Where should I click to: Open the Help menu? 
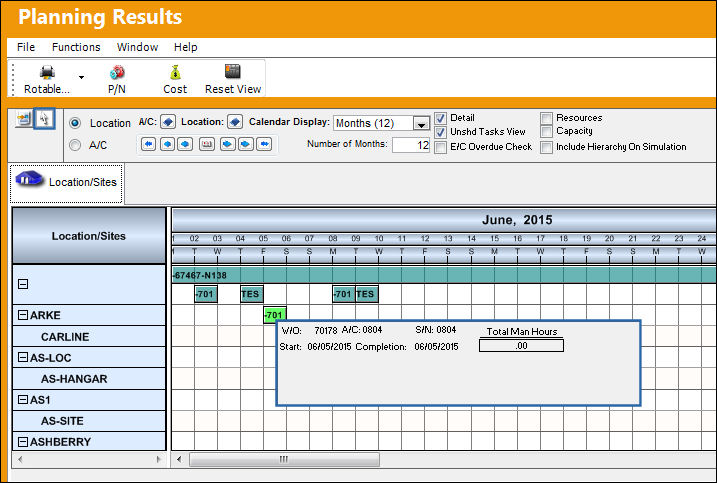[x=186, y=47]
